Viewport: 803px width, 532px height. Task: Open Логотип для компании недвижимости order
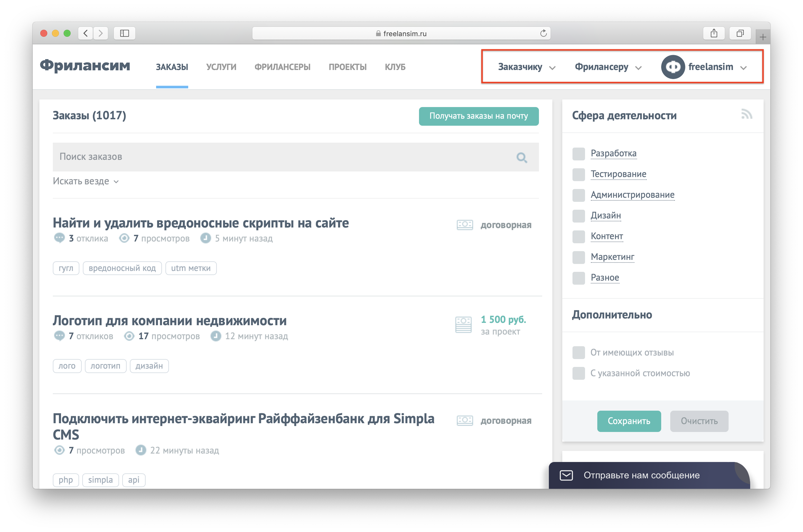170,321
